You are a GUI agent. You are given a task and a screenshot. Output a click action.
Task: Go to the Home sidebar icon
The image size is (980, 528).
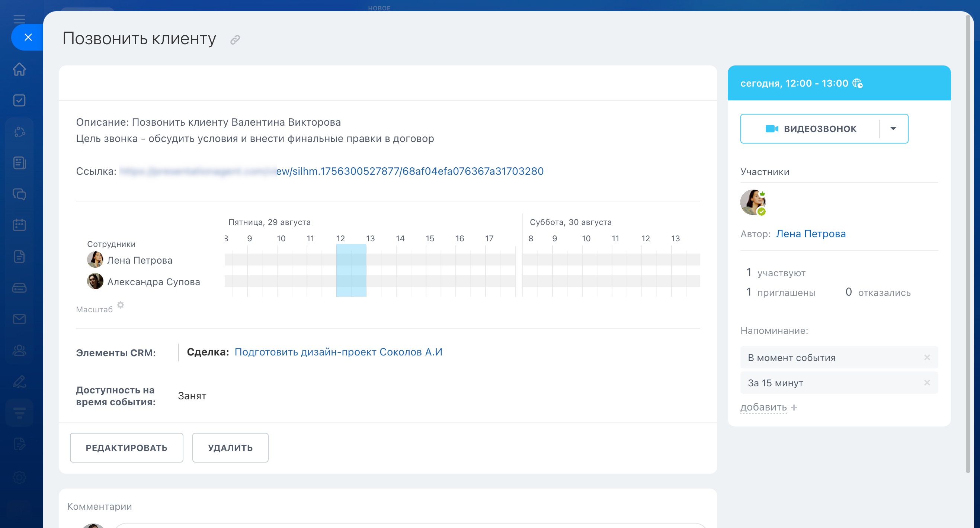point(19,69)
